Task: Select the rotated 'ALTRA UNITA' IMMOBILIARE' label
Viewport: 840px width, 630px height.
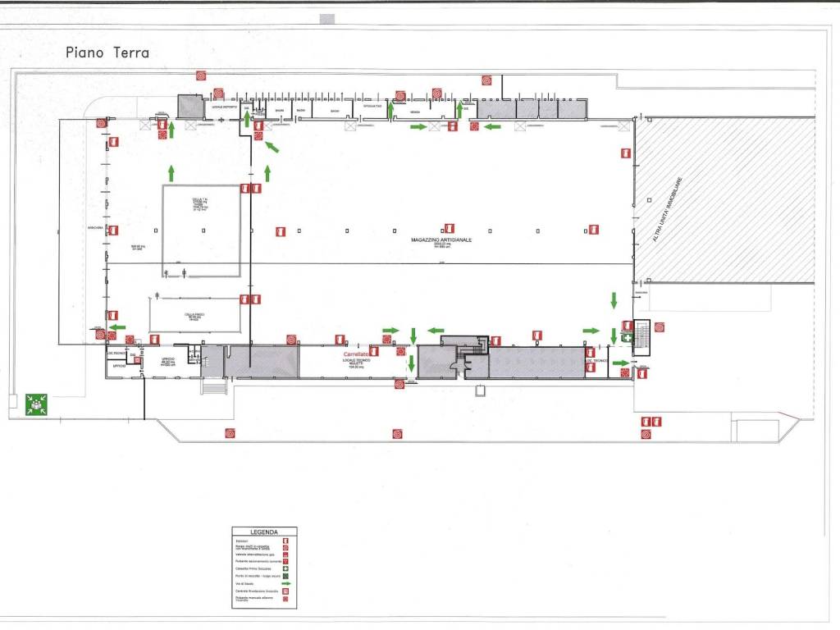Action: tap(668, 209)
